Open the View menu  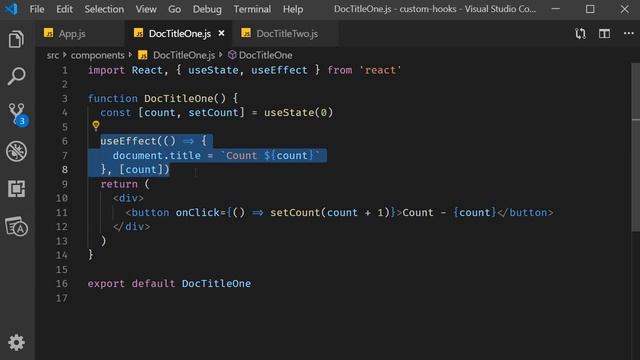[146, 9]
